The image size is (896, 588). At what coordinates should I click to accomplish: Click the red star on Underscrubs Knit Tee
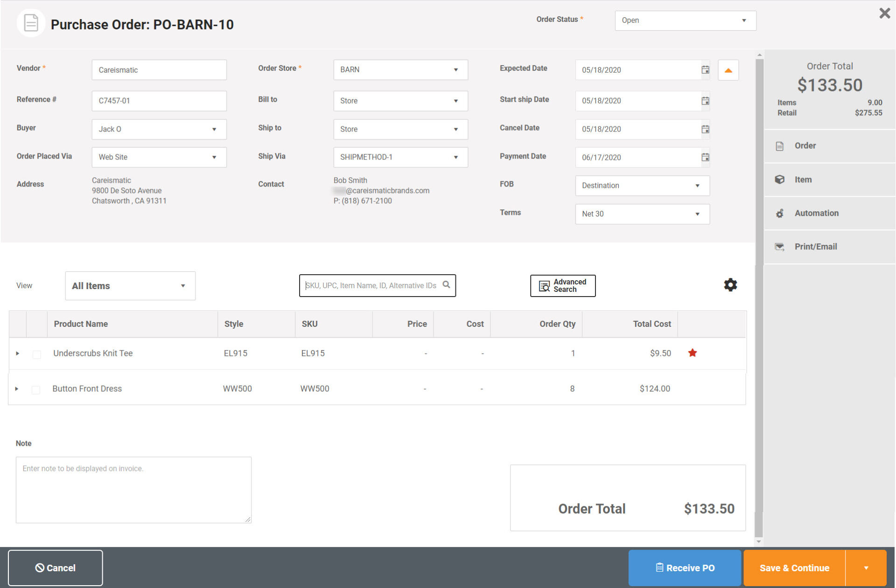tap(693, 353)
